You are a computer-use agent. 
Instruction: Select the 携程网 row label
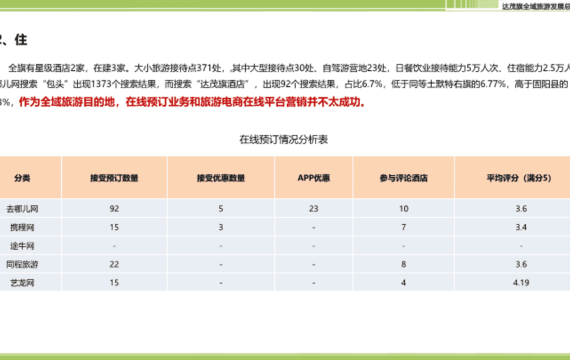point(22,227)
